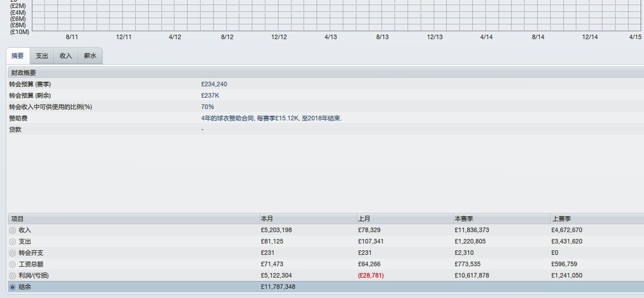Click this season expenditure £1,220,805
Screen dimensions: 644x298
[470, 241]
